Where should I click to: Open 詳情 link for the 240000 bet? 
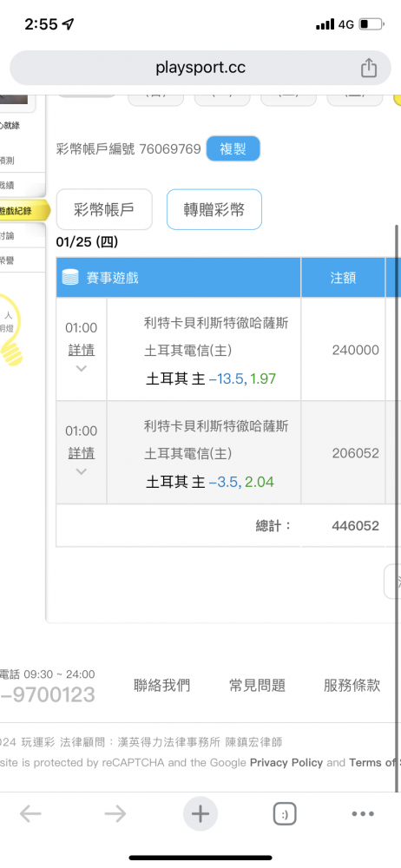pyautogui.click(x=81, y=350)
